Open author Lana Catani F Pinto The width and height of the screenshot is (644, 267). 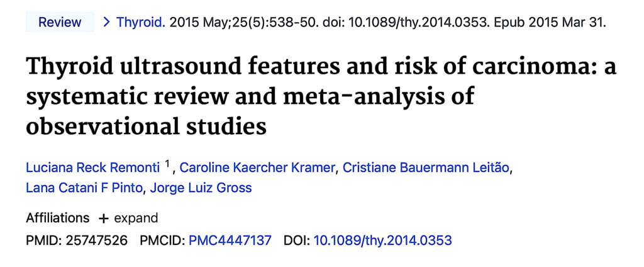point(84,188)
